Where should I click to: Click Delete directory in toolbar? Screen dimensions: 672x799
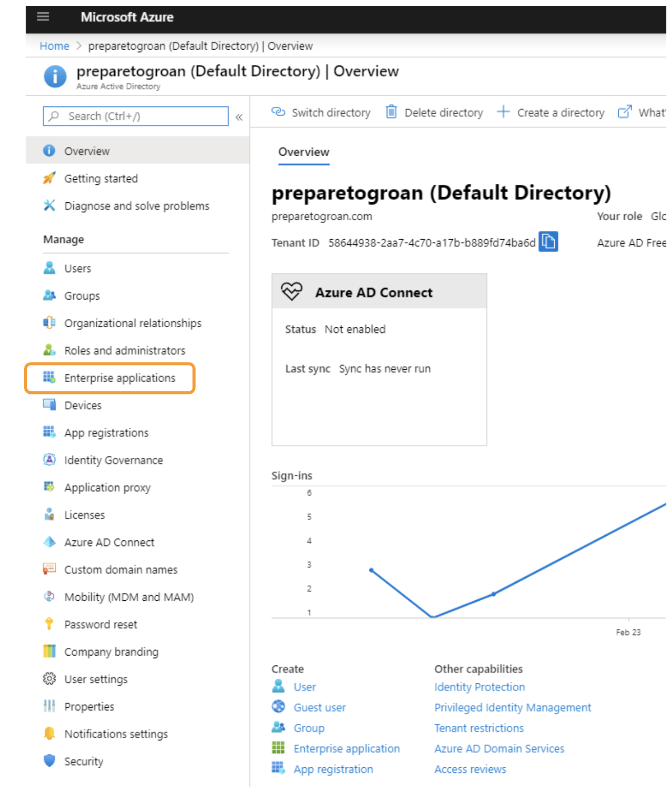pyautogui.click(x=434, y=112)
